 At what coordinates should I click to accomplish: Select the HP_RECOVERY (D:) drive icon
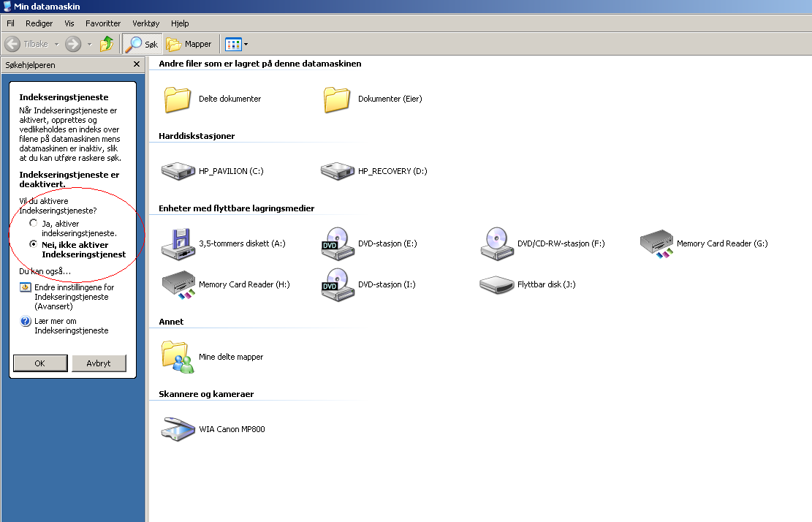pyautogui.click(x=338, y=171)
